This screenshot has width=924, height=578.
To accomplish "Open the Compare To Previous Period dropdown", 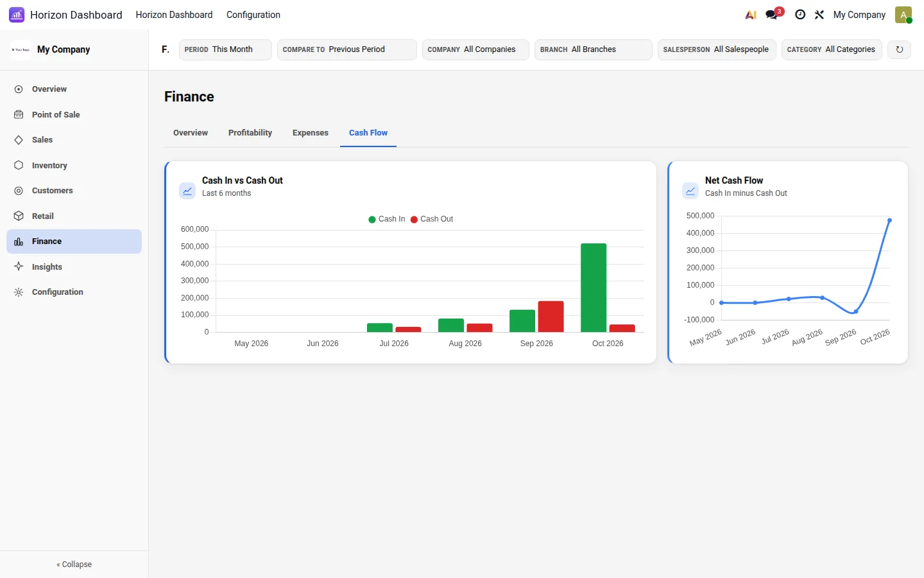I will [347, 49].
